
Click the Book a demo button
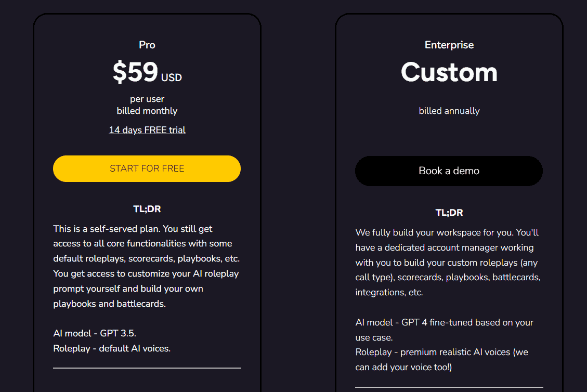click(x=449, y=171)
